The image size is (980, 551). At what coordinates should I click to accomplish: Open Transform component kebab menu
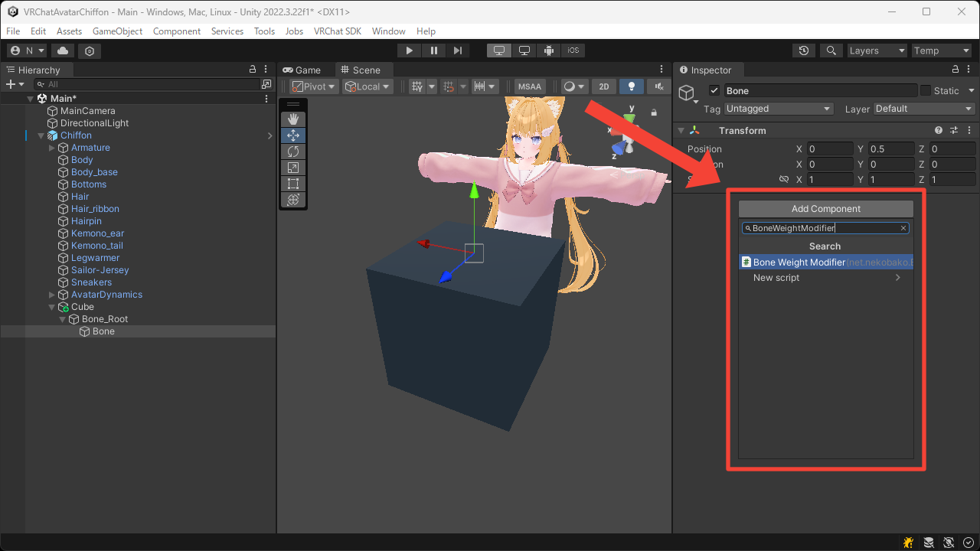[x=969, y=131]
